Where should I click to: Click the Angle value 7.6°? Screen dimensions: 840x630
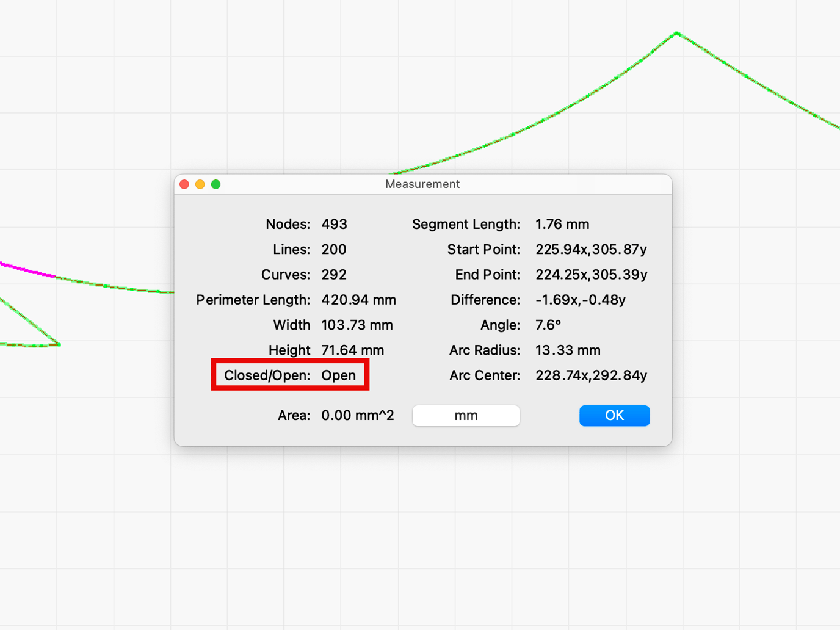click(x=548, y=325)
